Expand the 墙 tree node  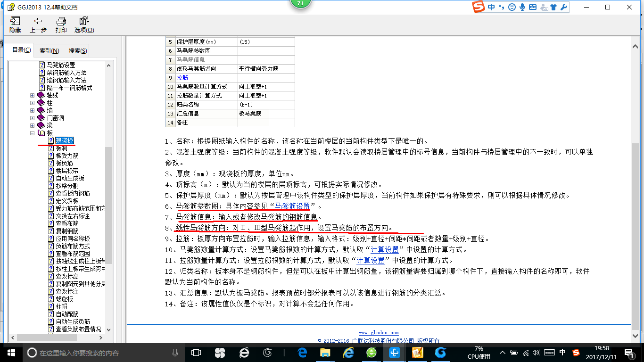point(33,110)
